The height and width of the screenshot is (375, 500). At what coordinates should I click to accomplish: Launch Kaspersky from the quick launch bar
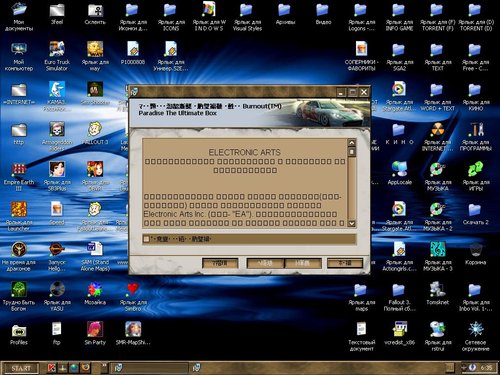click(x=52, y=368)
